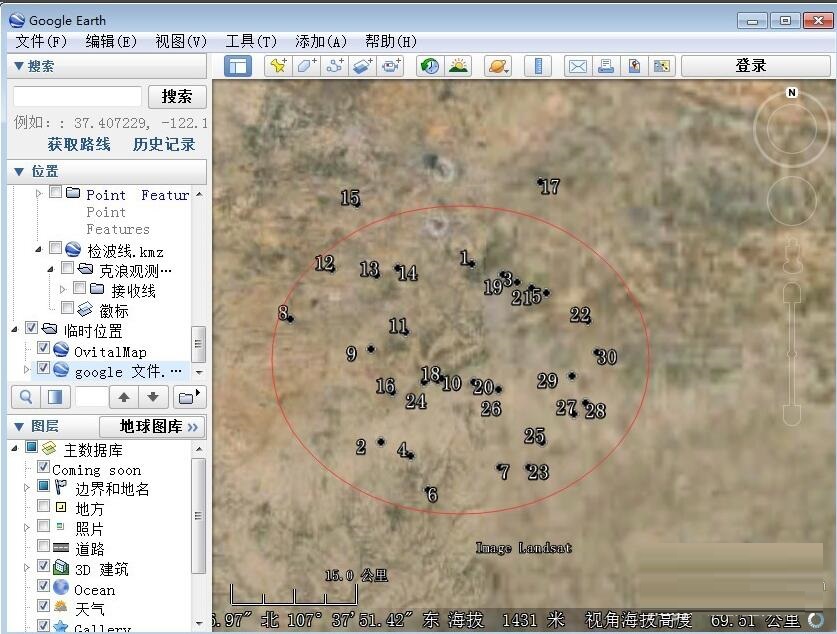Start recording a tour
837x634 pixels.
391,65
